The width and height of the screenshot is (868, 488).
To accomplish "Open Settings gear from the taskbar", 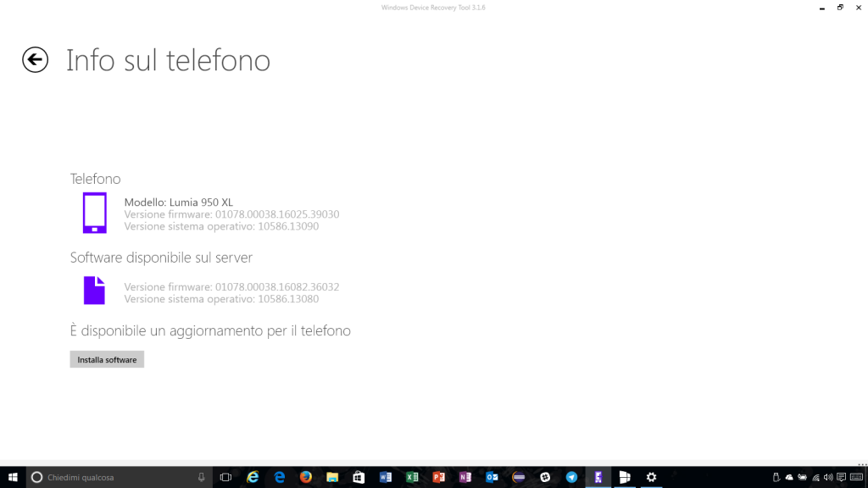I will 651,477.
